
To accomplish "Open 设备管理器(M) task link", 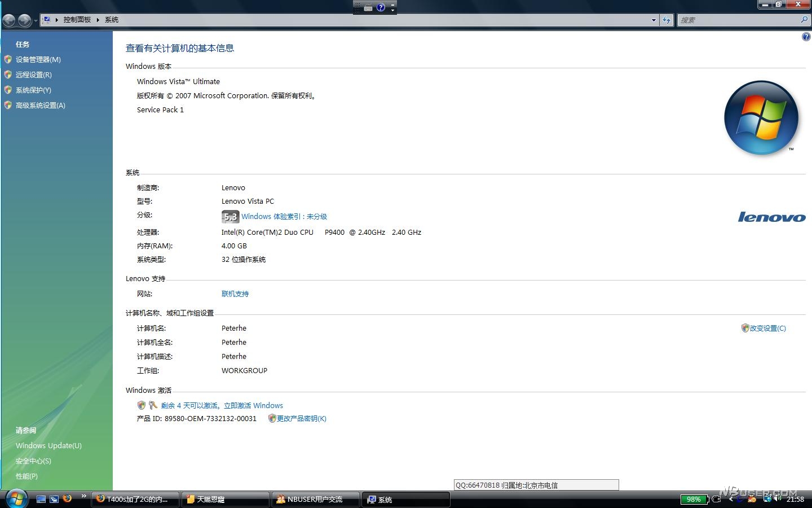I will pyautogui.click(x=38, y=59).
